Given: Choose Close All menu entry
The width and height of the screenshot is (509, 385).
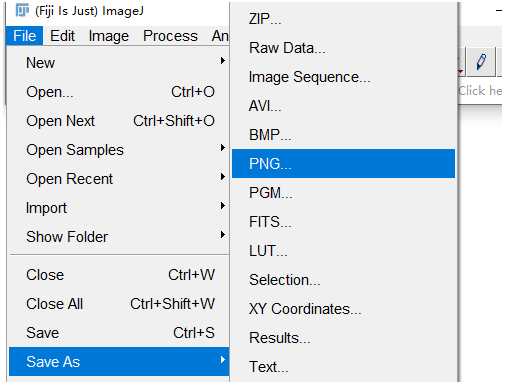Looking at the screenshot, I should click(x=119, y=304).
